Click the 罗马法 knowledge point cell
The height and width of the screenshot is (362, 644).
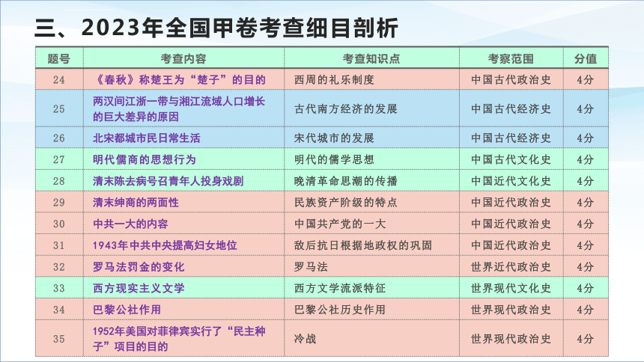tap(371, 266)
